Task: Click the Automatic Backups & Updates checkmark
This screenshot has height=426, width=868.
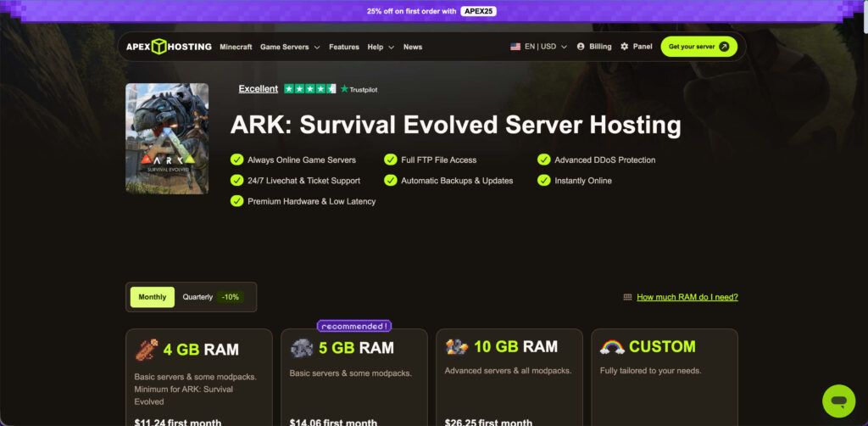Action: (x=390, y=180)
